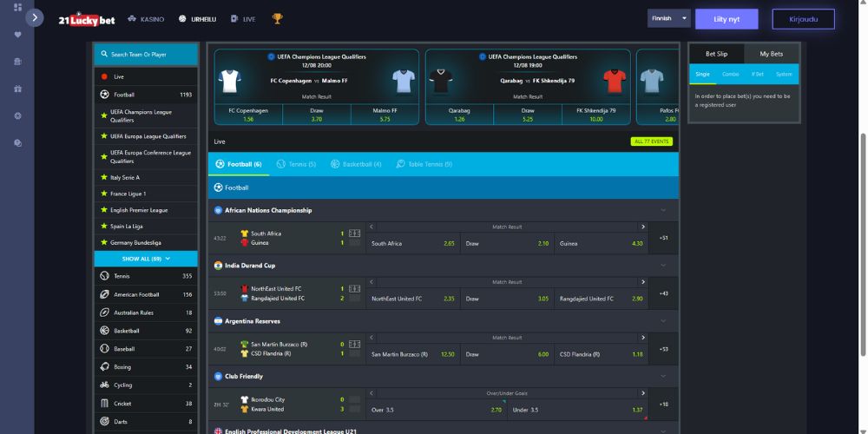868x434 pixels.
Task: Click the heart favorites icon in sidebar
Action: pos(17,35)
